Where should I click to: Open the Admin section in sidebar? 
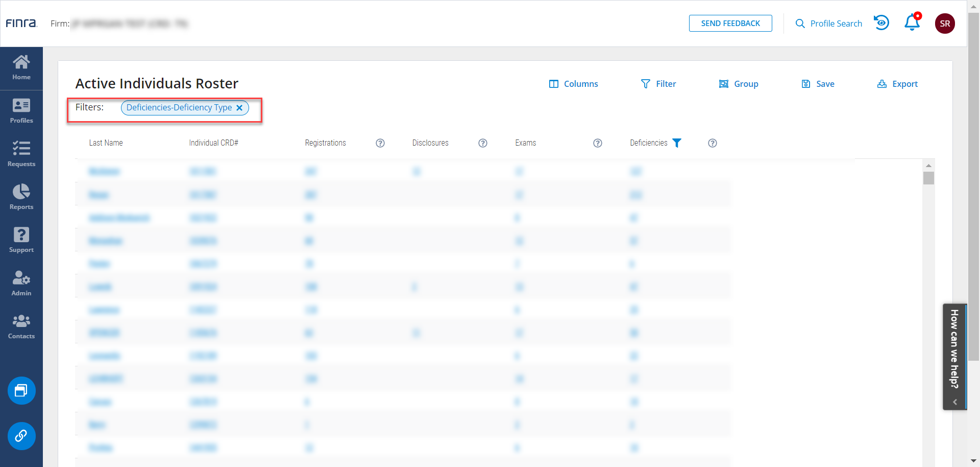tap(21, 284)
